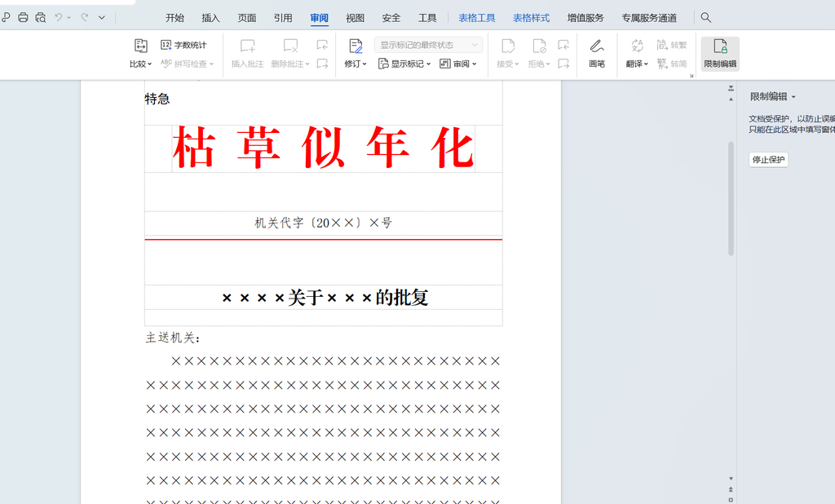Click the vertical scrollbar thumb
Viewport: 835px width, 504px height.
coord(731,198)
